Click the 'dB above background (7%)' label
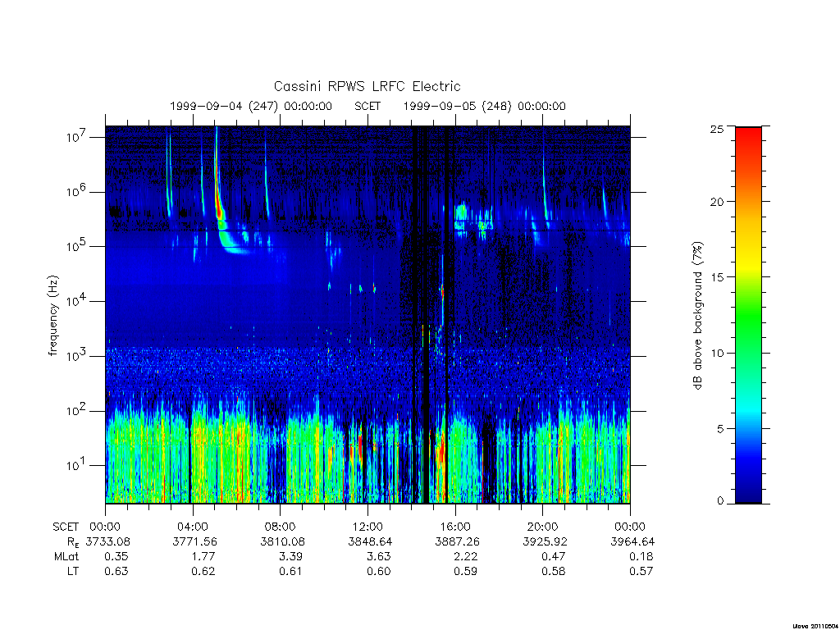 (x=697, y=316)
